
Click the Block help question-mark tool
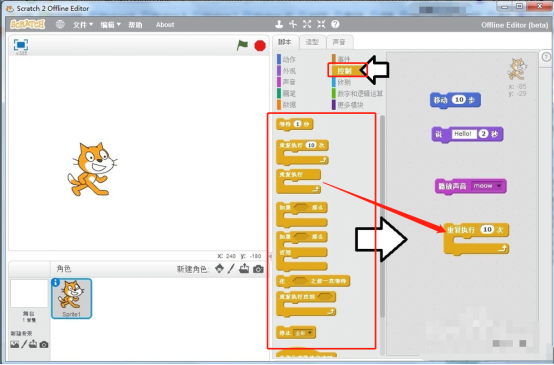[x=335, y=24]
